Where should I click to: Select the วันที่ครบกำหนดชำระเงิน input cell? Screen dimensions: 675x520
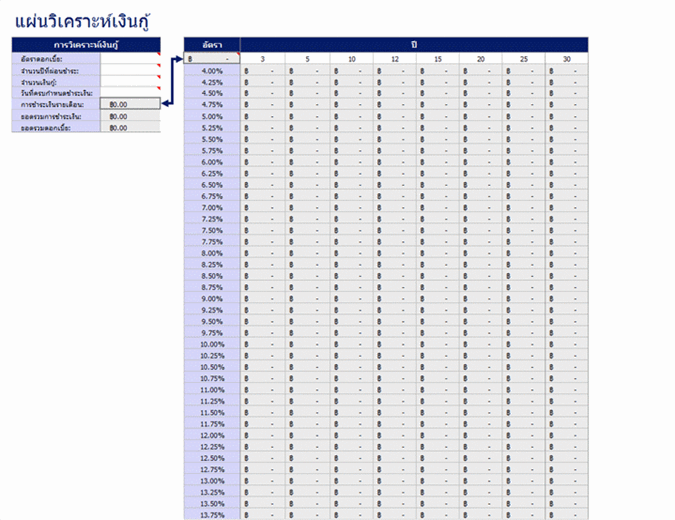tap(129, 92)
